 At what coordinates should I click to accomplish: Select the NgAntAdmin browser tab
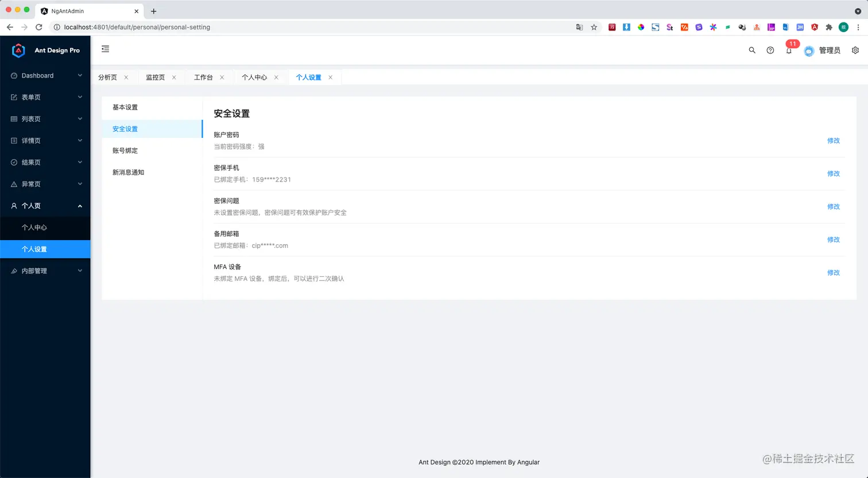90,11
